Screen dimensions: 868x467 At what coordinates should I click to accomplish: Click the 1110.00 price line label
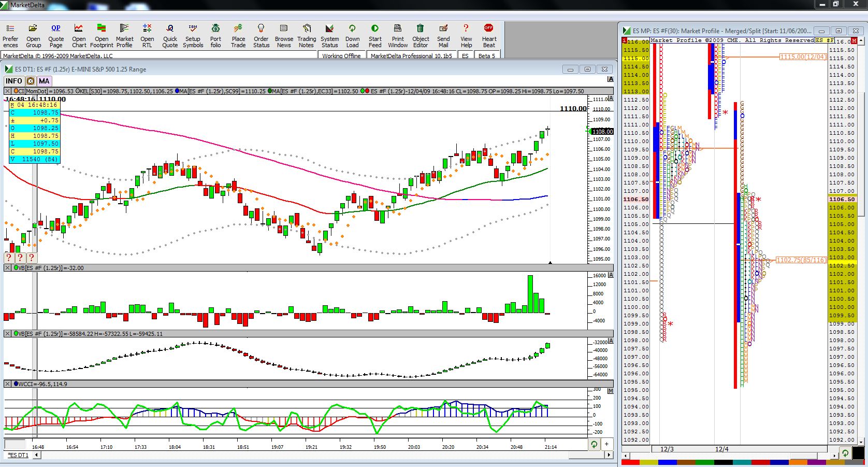tap(573, 108)
